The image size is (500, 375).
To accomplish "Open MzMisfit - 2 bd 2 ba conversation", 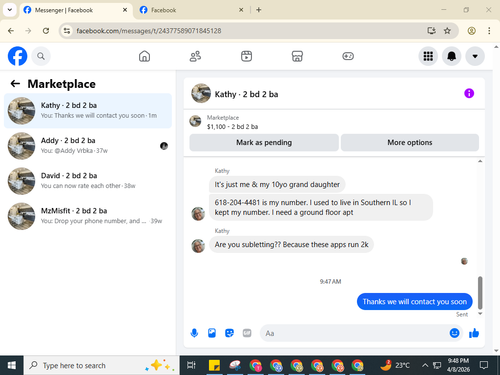I will coord(88,216).
